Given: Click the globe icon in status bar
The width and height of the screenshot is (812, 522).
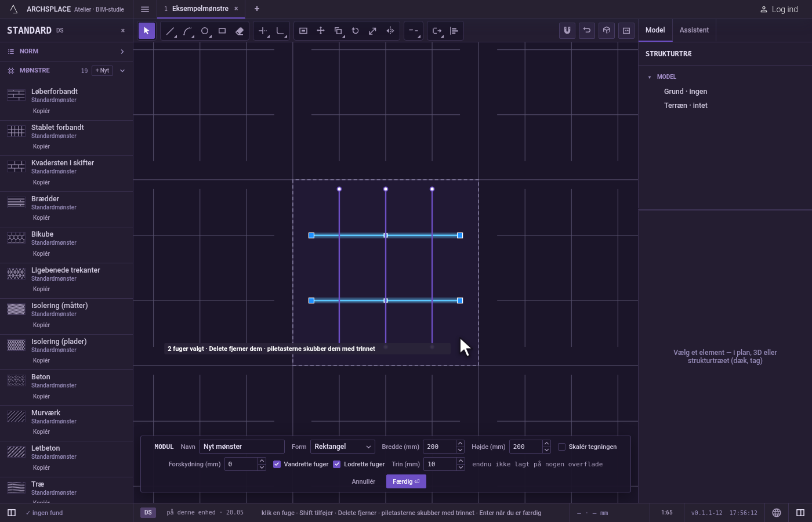Looking at the screenshot, I should click(777, 513).
